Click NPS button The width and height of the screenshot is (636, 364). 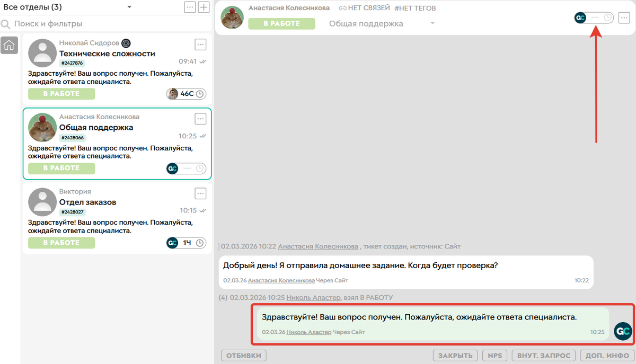pos(495,356)
